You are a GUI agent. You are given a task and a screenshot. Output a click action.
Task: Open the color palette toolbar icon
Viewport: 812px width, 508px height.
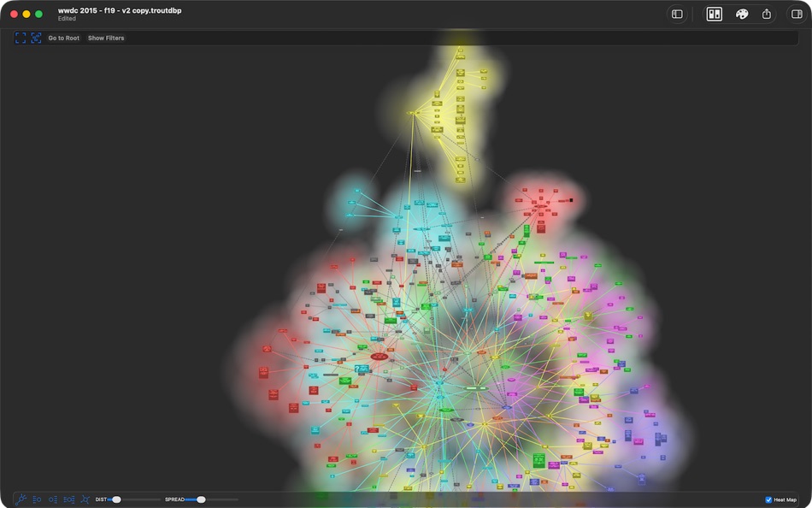click(x=742, y=14)
